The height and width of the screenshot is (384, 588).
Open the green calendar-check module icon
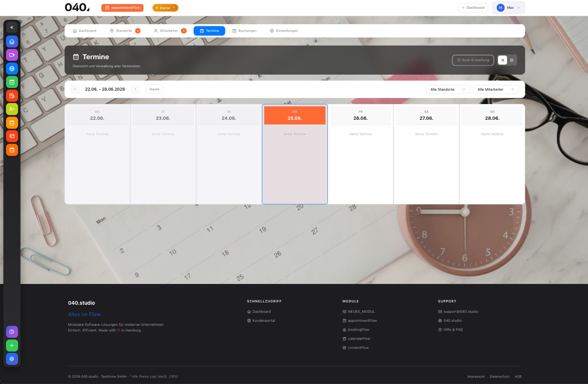point(12,82)
